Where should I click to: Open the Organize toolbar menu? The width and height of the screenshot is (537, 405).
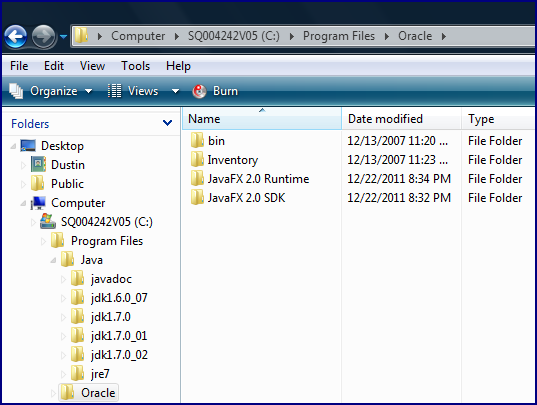point(51,91)
